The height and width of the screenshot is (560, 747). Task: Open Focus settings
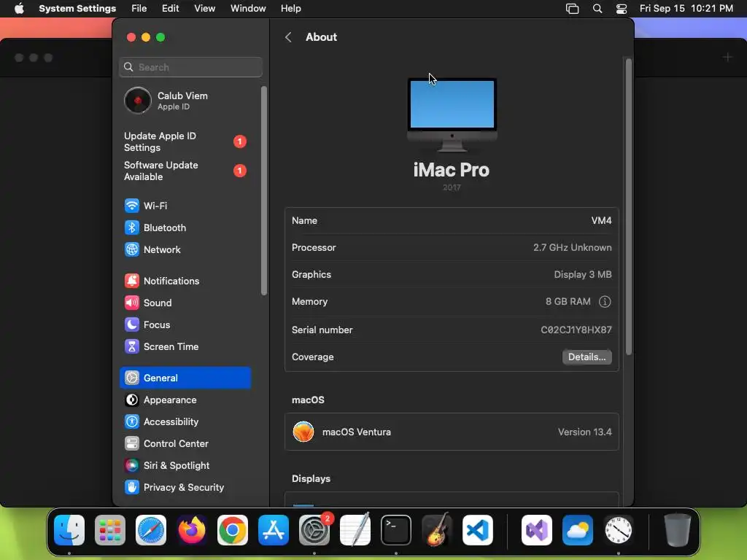tap(185, 324)
